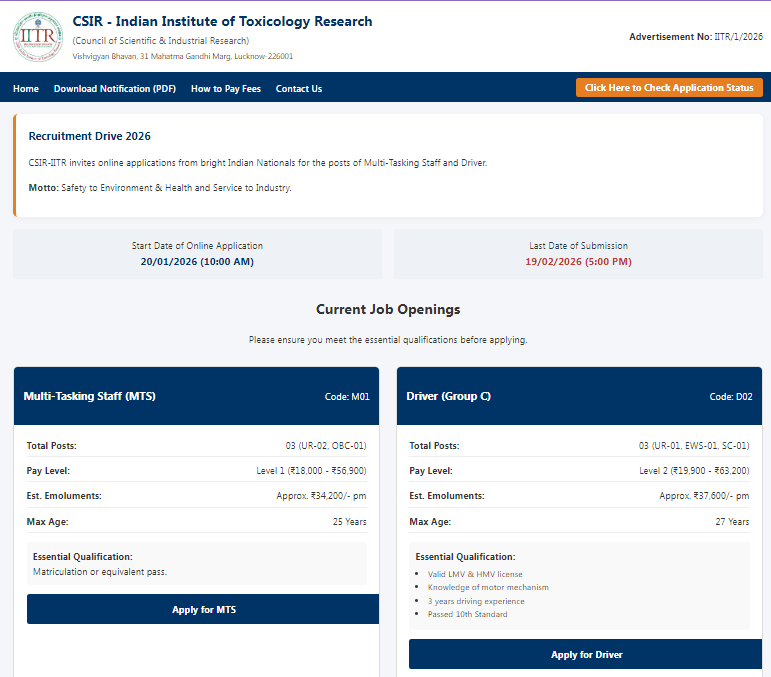Go to How to Pay Fees

click(x=226, y=88)
